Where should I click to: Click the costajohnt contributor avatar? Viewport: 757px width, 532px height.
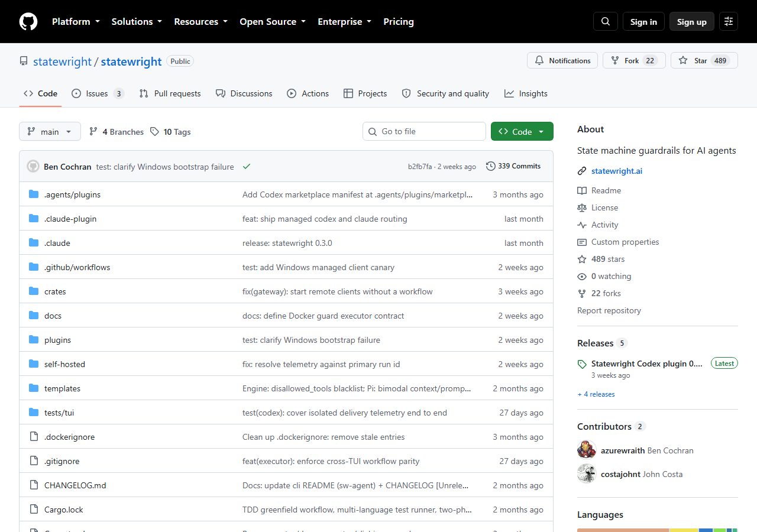[x=587, y=473]
